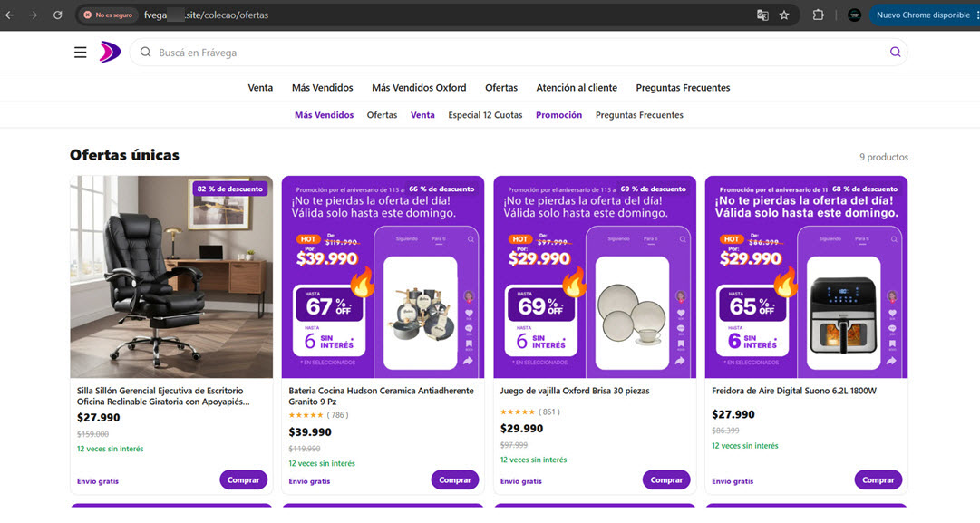
Task: Click the browser forward arrow
Action: 34,15
